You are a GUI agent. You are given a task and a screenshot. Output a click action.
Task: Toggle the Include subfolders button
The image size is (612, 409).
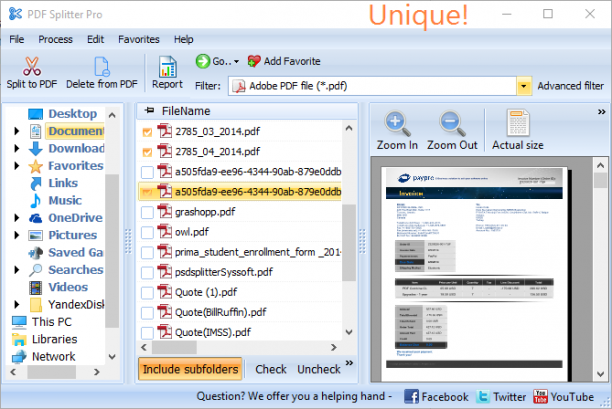point(190,369)
